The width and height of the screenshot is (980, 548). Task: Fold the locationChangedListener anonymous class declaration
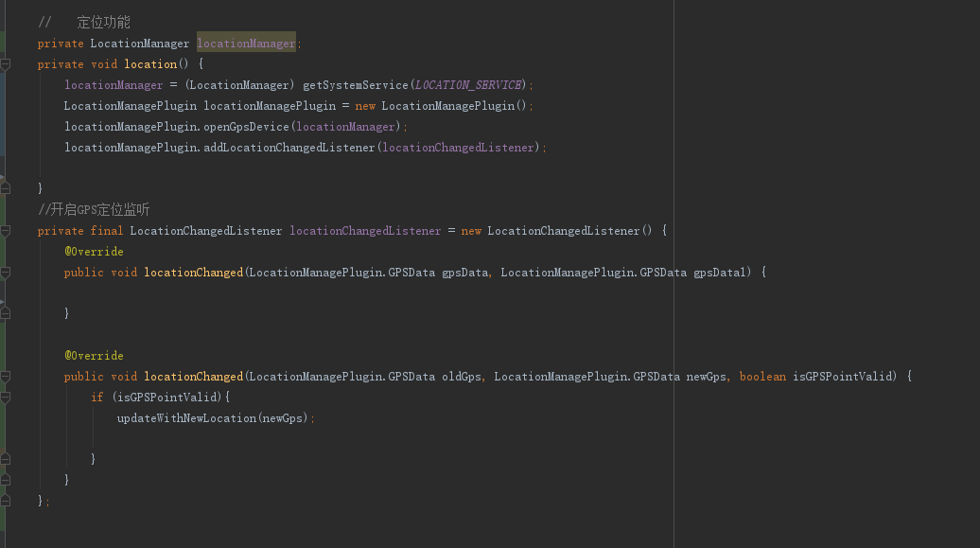(x=5, y=231)
